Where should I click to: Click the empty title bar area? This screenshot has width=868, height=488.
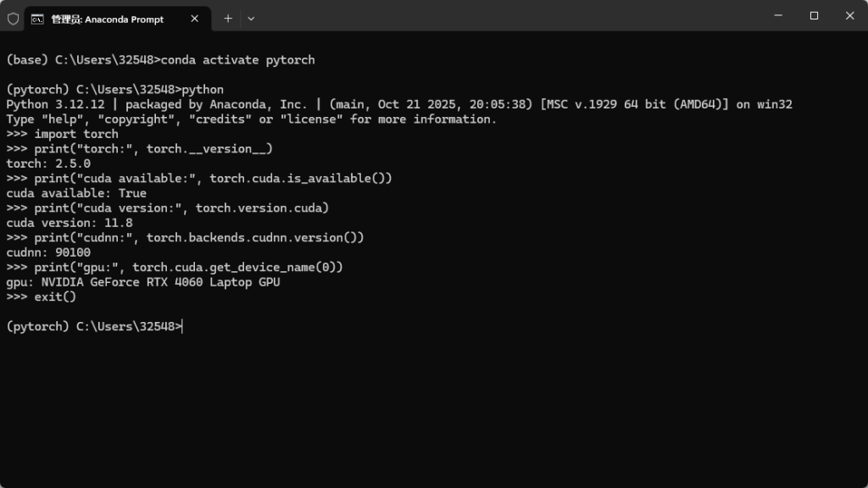[509, 17]
